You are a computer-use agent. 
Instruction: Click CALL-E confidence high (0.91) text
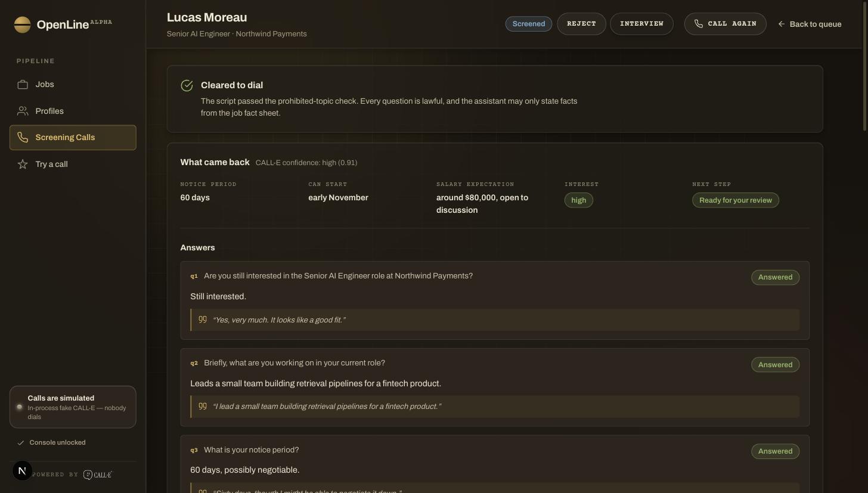point(306,163)
